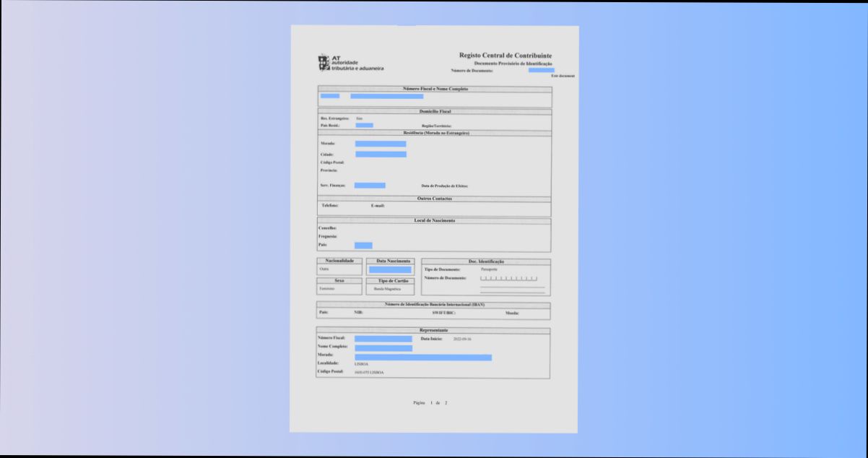Expand the Doc. Identificação section
Viewport: 868px width, 458px height.
click(485, 259)
